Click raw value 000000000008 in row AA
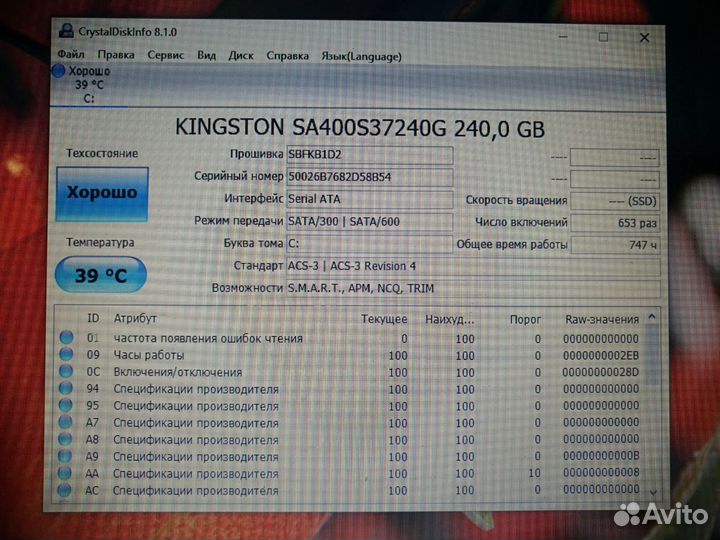Image resolution: width=720 pixels, height=540 pixels. 601,472
